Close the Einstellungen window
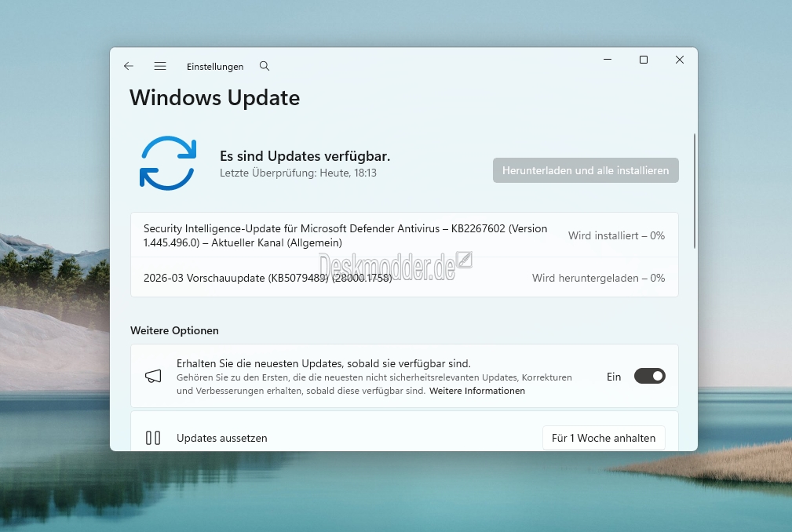 [680, 60]
